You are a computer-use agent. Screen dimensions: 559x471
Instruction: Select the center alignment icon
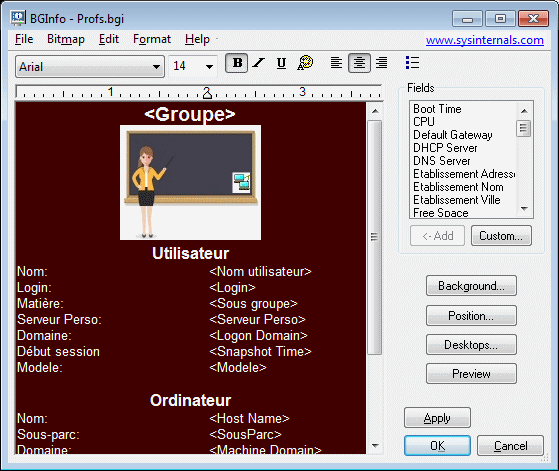point(359,63)
